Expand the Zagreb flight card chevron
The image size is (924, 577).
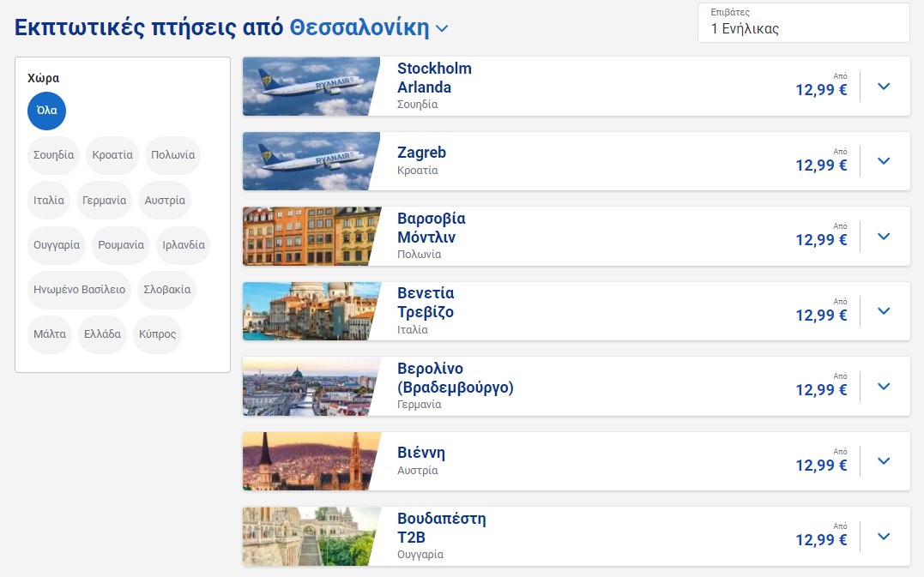tap(884, 161)
